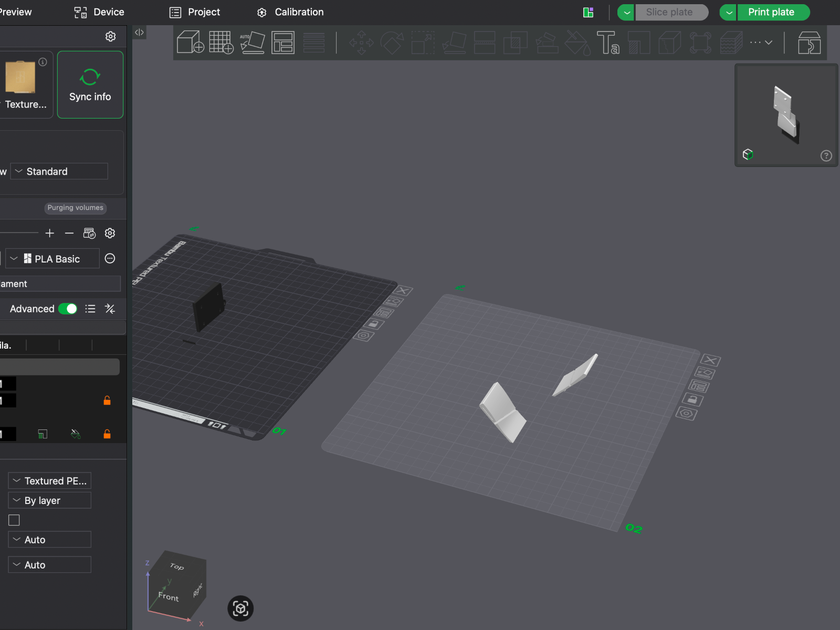Collapse the sidebar with arrow handle
Viewport: 840px width, 630px height.
click(x=139, y=32)
